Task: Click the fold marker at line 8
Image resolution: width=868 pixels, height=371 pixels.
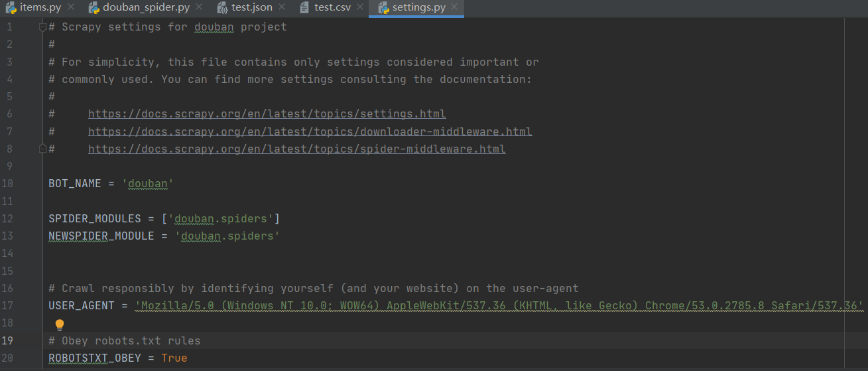Action: click(42, 149)
